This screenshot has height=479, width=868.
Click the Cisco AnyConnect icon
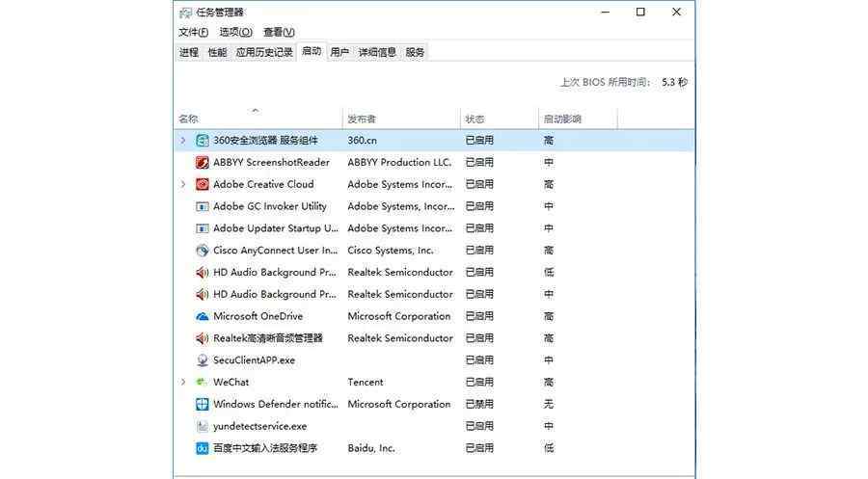[203, 251]
